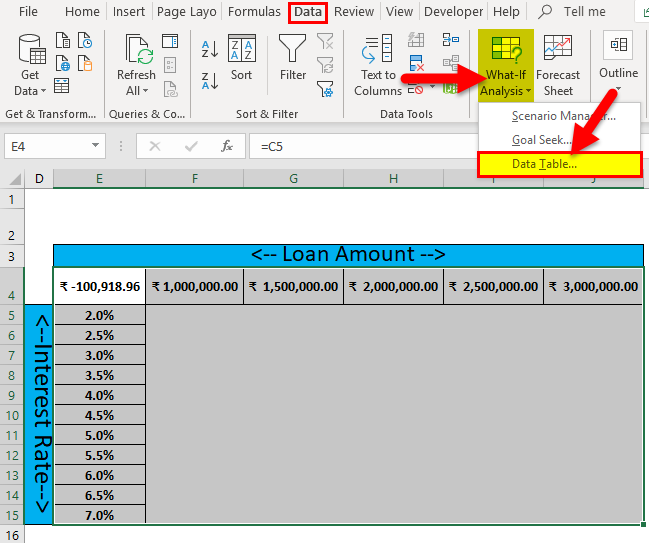
Task: Click the From Web data icon
Action: click(x=62, y=63)
